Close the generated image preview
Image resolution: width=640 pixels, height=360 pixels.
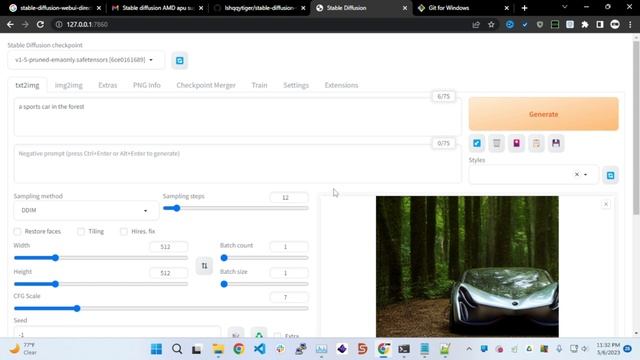point(606,204)
